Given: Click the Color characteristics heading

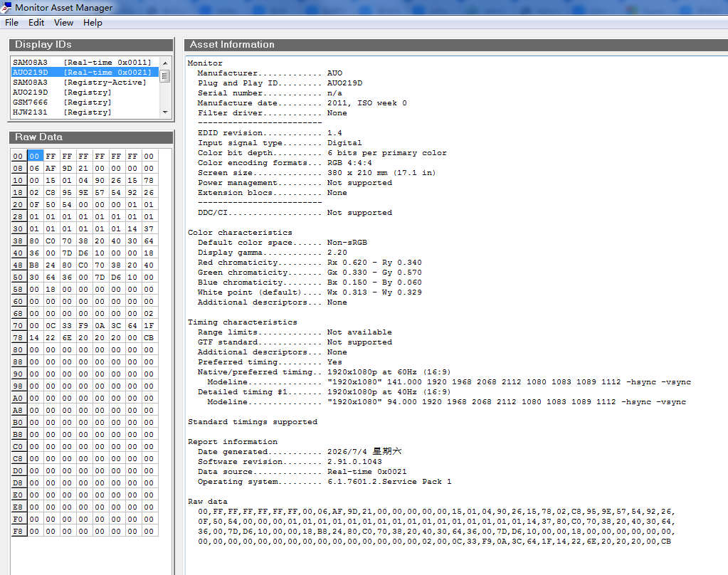Looking at the screenshot, I should pyautogui.click(x=240, y=233).
